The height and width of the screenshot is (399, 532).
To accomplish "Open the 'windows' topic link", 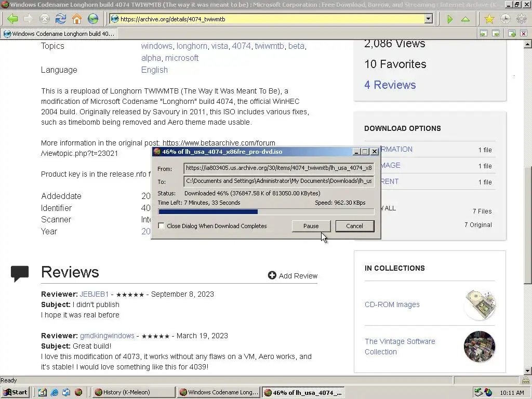I will (x=157, y=46).
